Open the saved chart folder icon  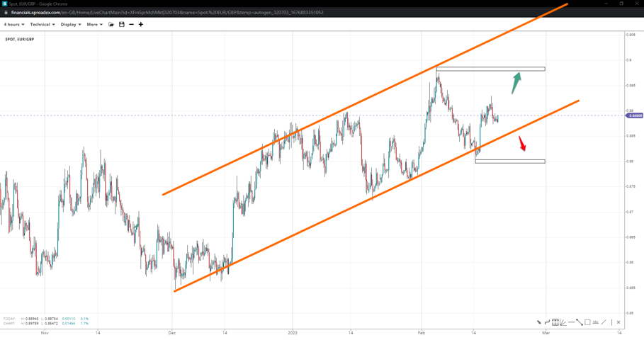[x=111, y=25]
